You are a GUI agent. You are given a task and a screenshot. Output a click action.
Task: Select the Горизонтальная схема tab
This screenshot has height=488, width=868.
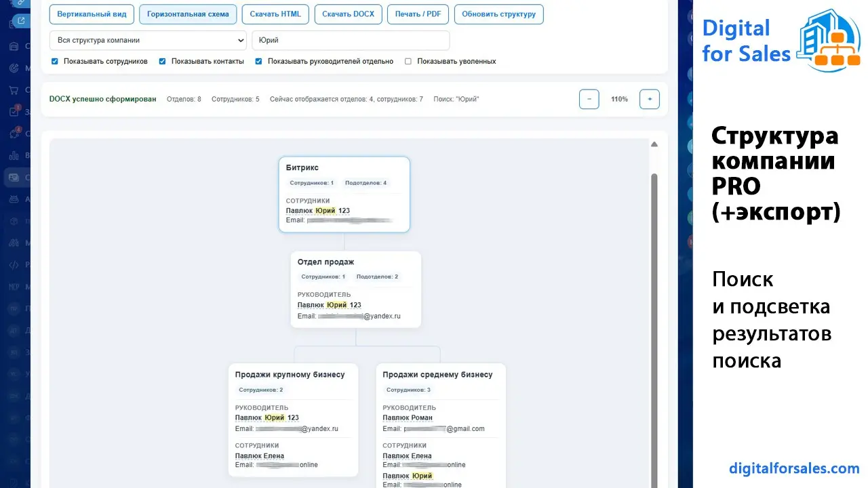[188, 14]
